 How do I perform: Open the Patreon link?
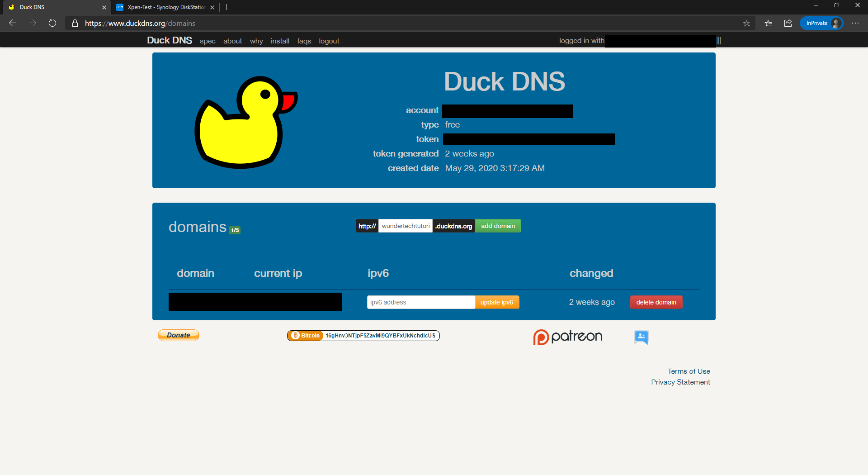tap(568, 337)
